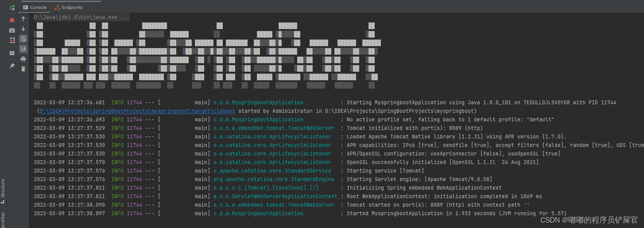The width and height of the screenshot is (644, 228).
Task: Jump down the stack trace (down arrow)
Action: click(23, 29)
